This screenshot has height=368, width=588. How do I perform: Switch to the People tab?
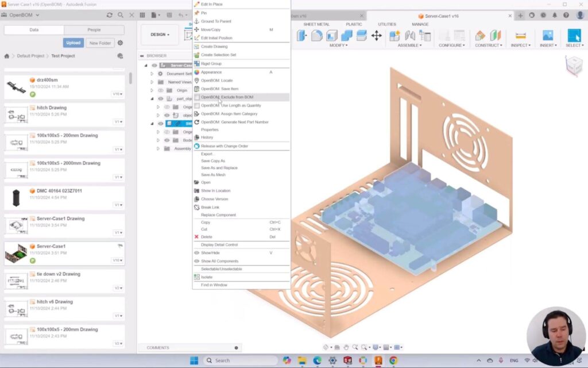(94, 30)
